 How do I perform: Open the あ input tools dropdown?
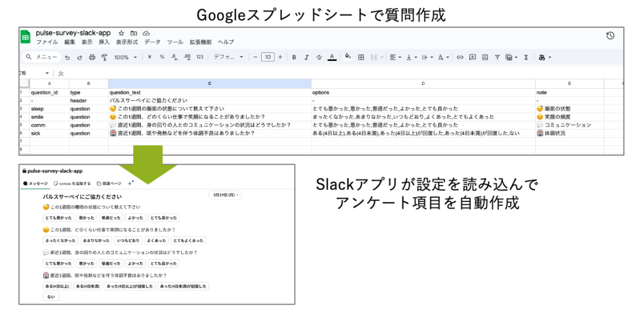coord(545,57)
